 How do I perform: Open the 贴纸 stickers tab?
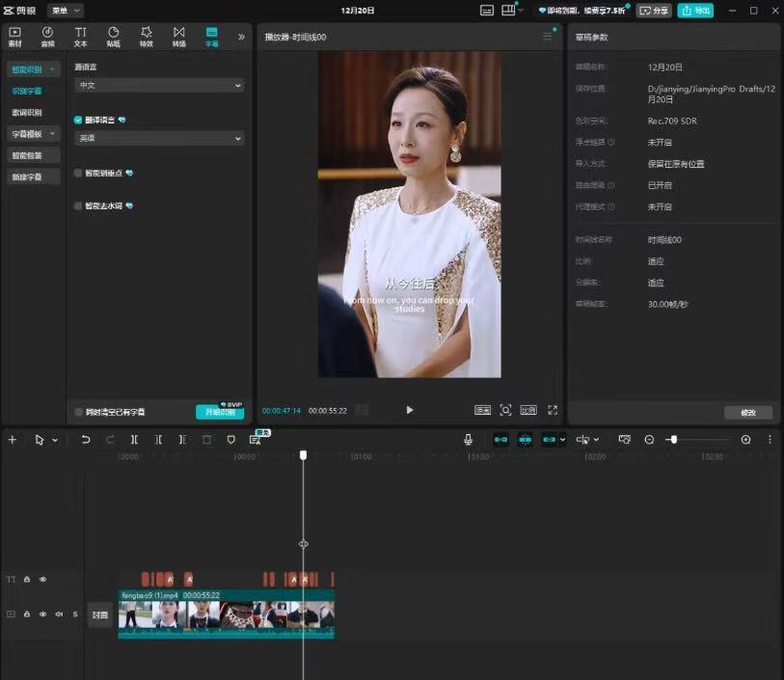(x=114, y=37)
